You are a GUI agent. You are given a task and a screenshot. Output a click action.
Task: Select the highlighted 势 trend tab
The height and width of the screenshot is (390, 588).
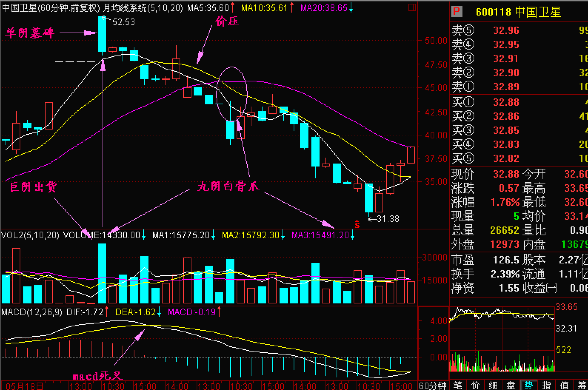coord(529,385)
